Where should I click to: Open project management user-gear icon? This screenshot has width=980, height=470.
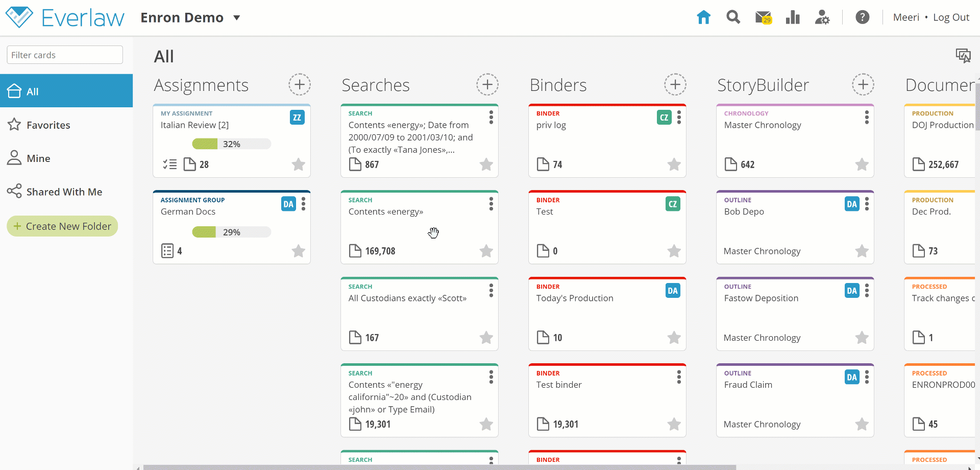[822, 17]
